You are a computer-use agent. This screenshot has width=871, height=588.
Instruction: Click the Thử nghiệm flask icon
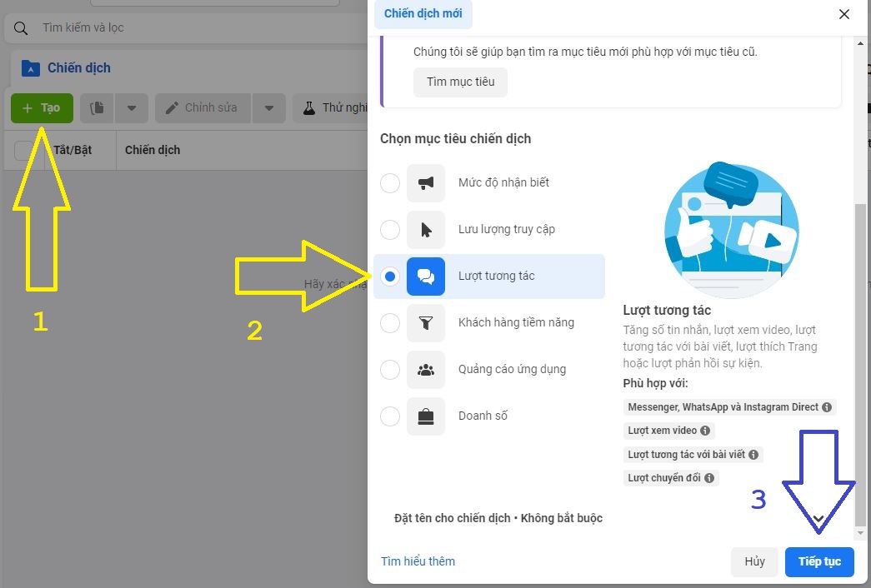click(x=309, y=107)
